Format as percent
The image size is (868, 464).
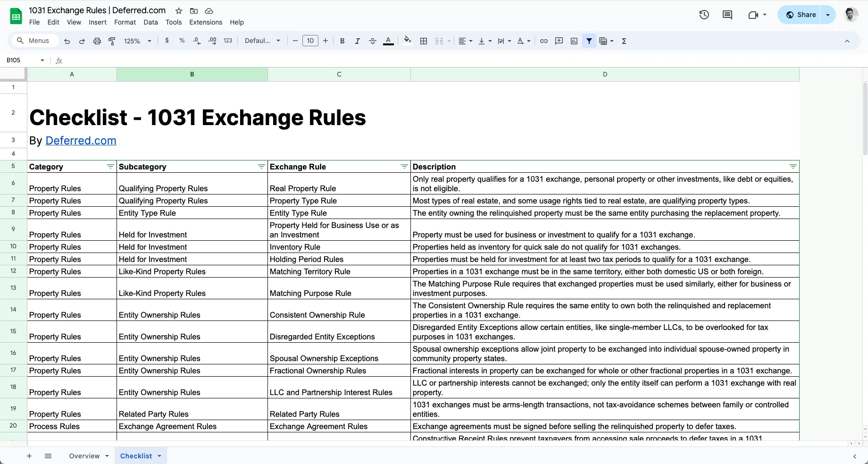coord(182,41)
